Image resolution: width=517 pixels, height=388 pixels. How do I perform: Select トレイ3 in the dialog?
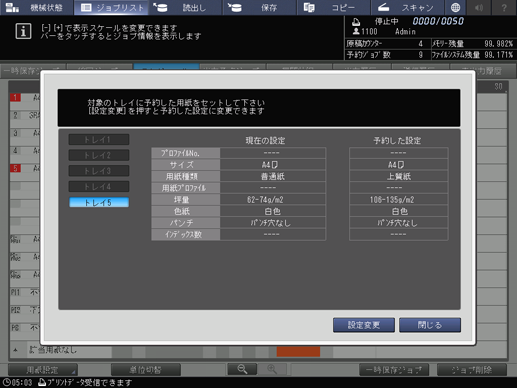coord(99,171)
